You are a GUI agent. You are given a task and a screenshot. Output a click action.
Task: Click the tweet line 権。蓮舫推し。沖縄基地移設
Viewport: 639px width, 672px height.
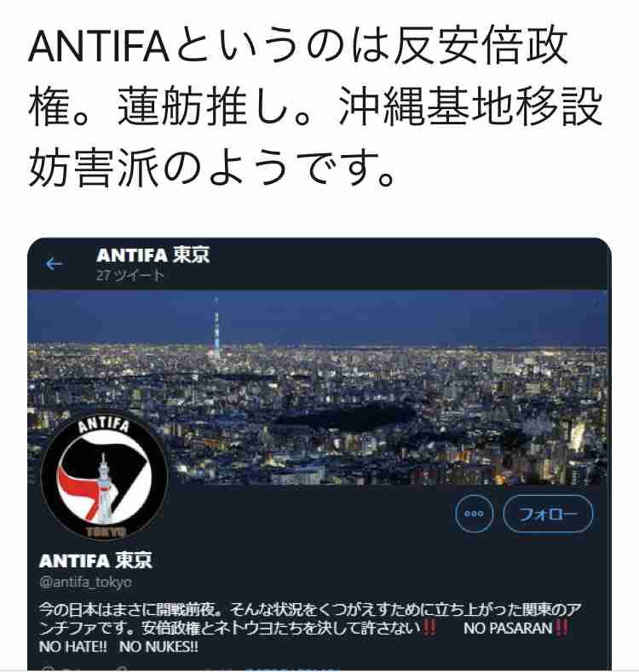click(x=314, y=106)
